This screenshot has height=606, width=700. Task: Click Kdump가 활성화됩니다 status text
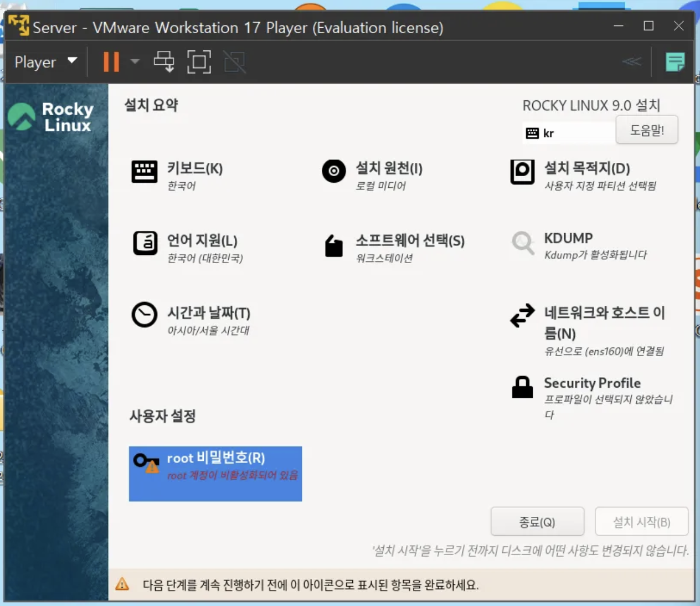click(595, 255)
